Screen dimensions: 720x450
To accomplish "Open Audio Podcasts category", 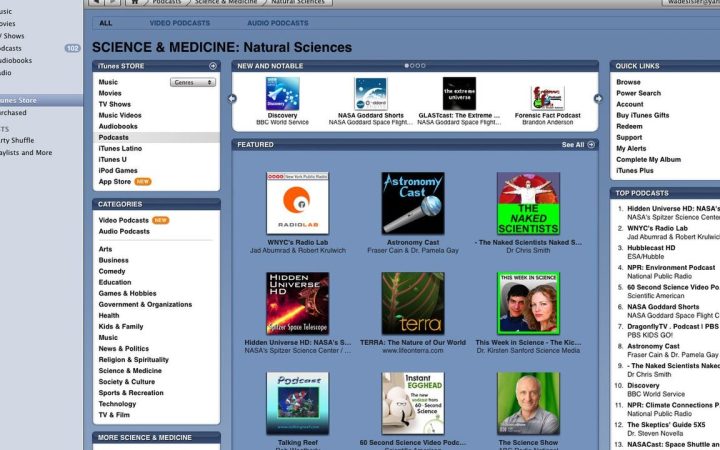I will [124, 231].
